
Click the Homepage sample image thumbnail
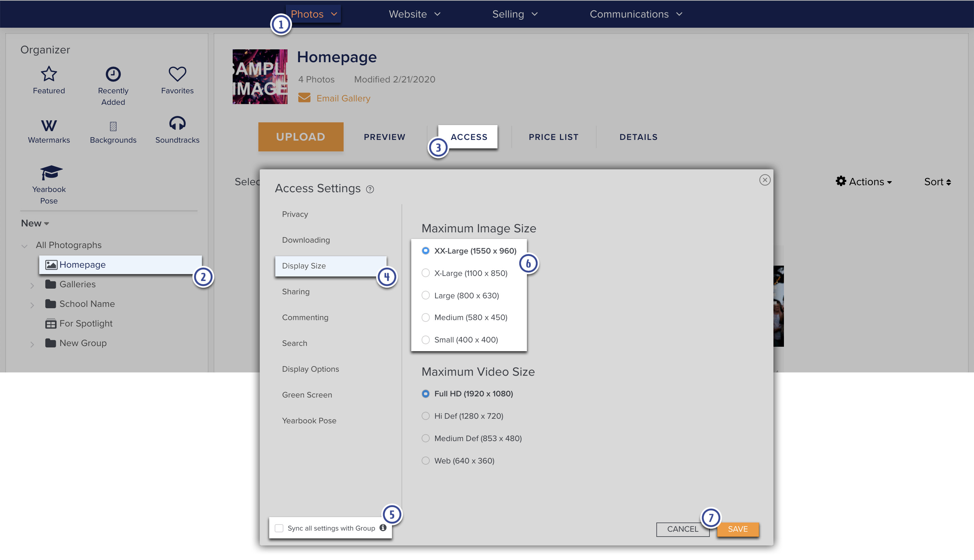click(x=260, y=76)
